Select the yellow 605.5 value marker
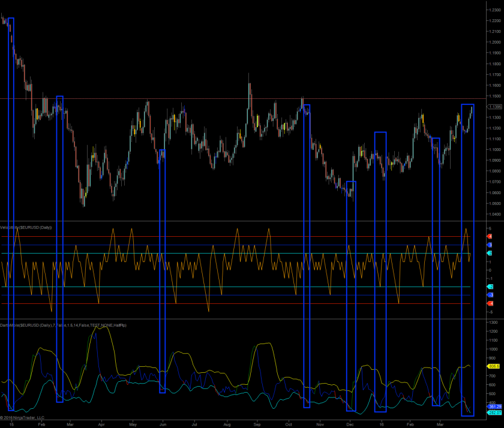The image size is (504, 428). click(x=494, y=366)
